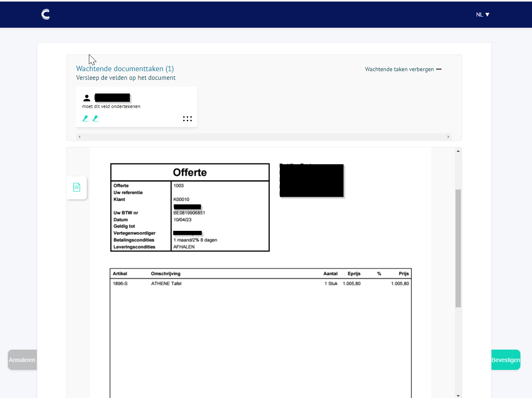Image resolution: width=532 pixels, height=398 pixels.
Task: Click the logo in the header
Action: pos(45,14)
